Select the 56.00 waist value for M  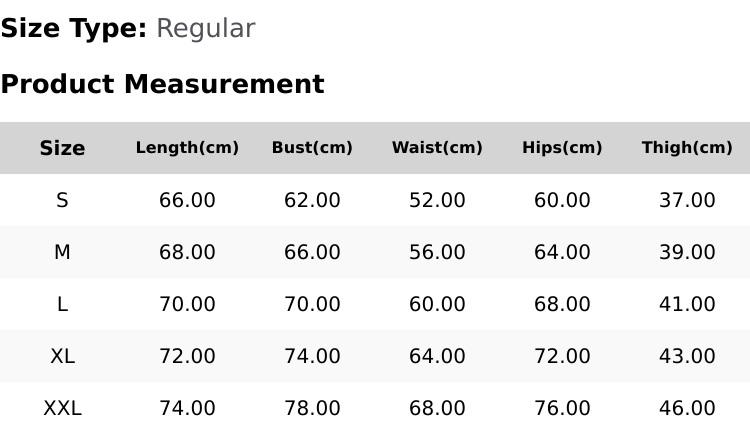[x=437, y=252]
